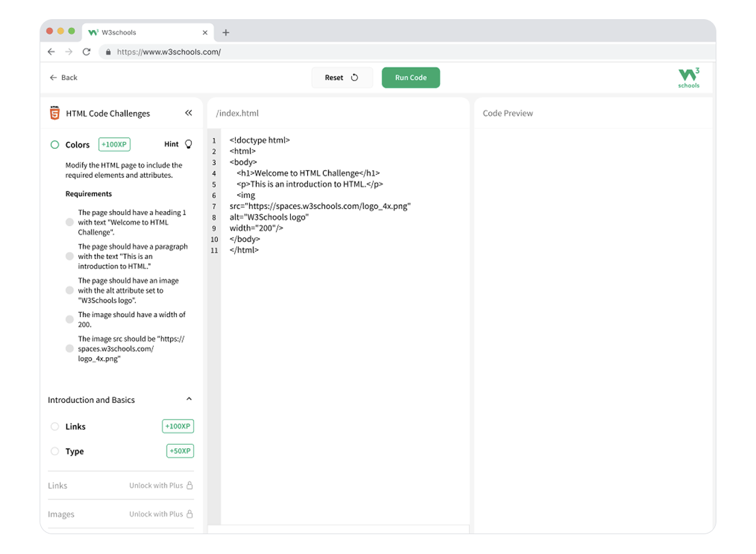
Task: Select the Colors challenge radio circle
Action: tap(55, 145)
